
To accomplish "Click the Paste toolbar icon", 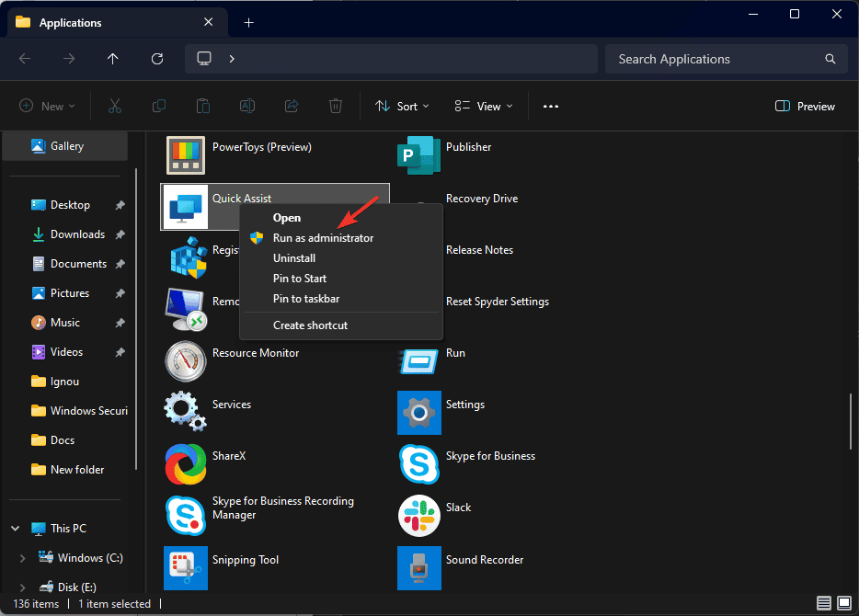I will coord(202,106).
